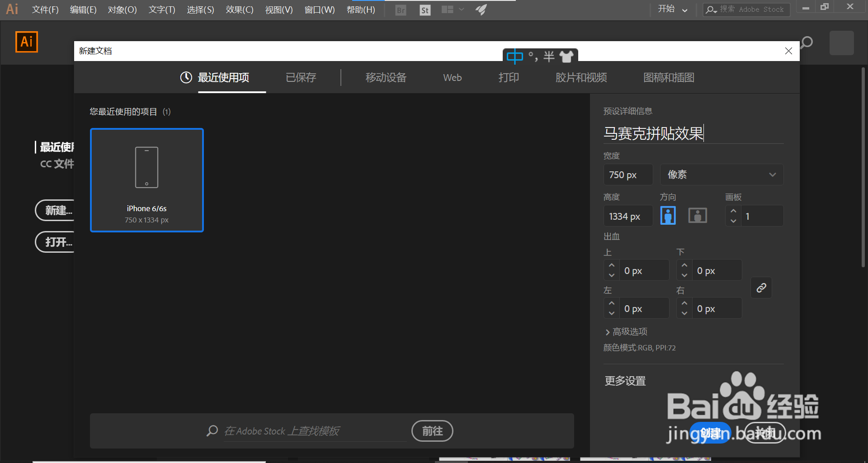Click the magnifier icon in the template search bar
Image resolution: width=868 pixels, height=463 pixels.
click(x=212, y=431)
